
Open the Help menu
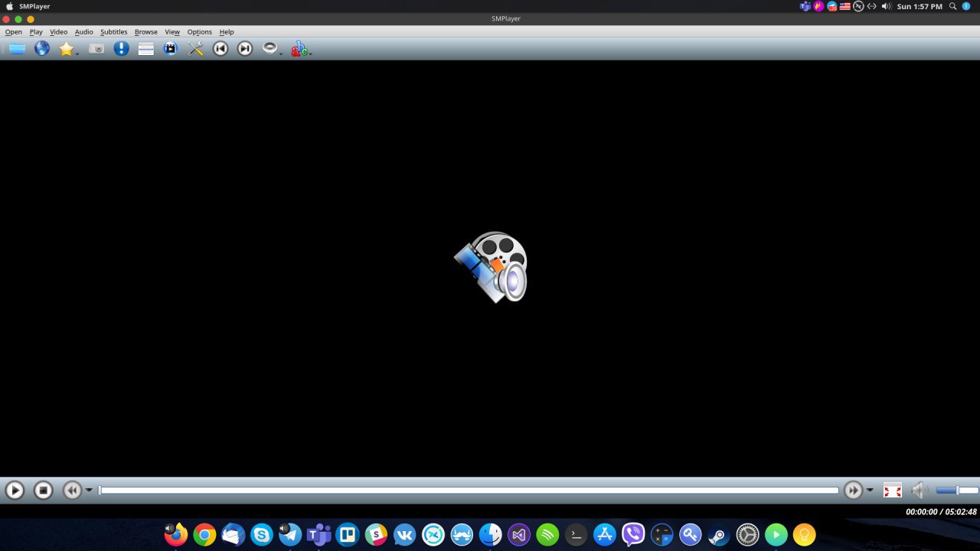227,32
